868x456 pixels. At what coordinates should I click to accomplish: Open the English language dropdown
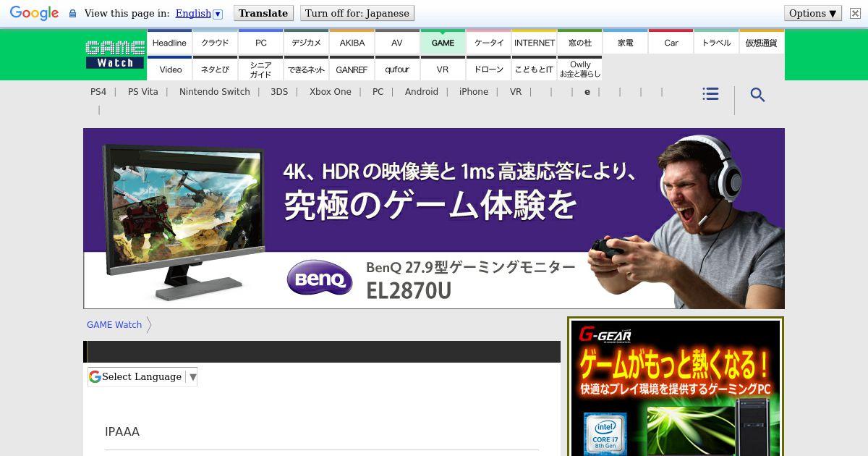(x=199, y=13)
